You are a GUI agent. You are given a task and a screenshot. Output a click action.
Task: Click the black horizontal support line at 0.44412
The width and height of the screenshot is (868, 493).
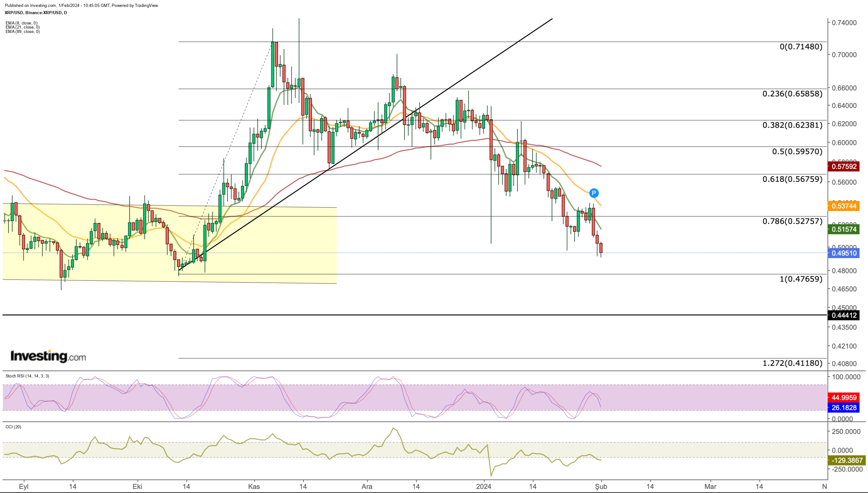coord(415,315)
